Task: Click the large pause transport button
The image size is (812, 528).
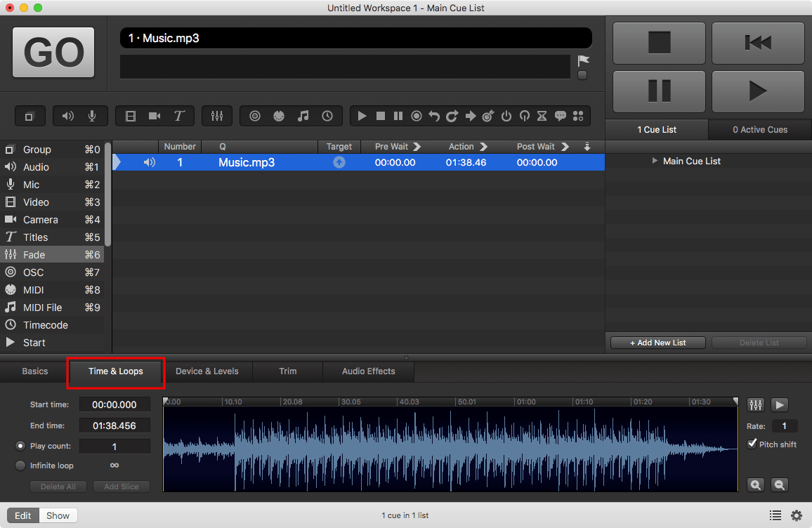Action: 660,91
